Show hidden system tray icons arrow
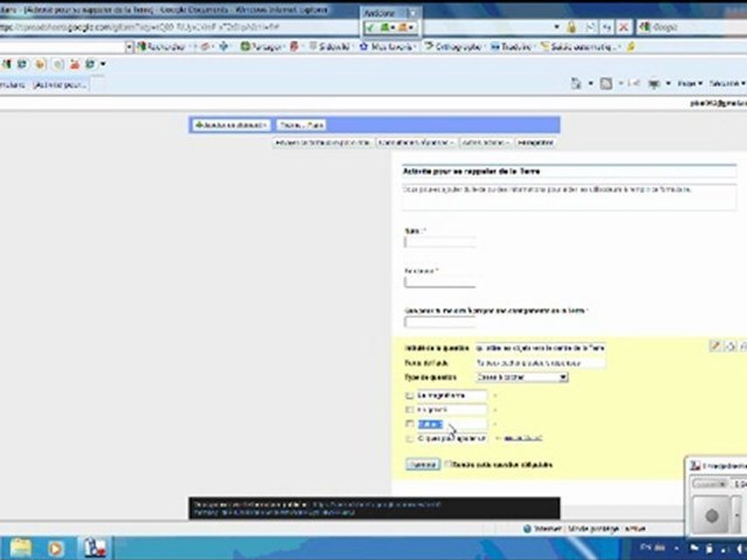This screenshot has width=747, height=560. 676,548
